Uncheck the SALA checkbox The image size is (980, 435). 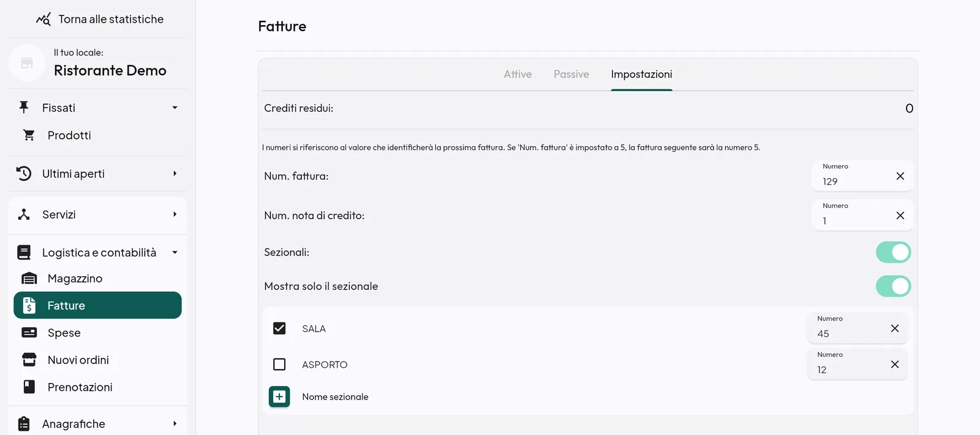[x=279, y=329]
